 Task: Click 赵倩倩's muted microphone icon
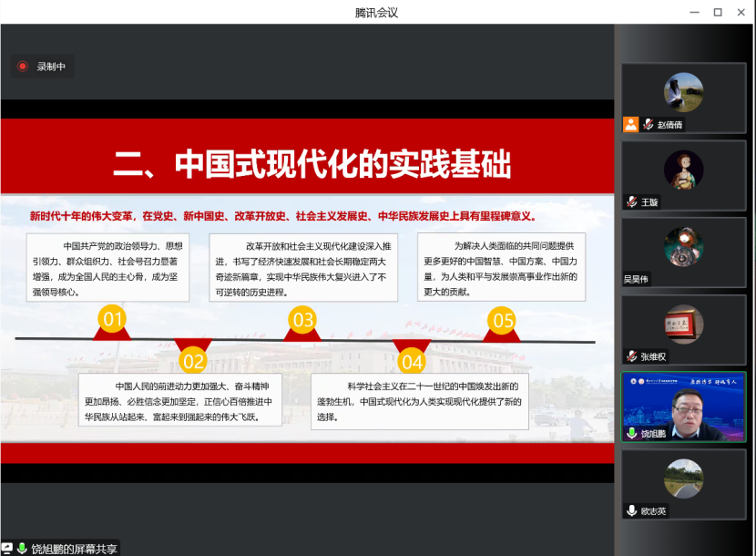pyautogui.click(x=648, y=125)
